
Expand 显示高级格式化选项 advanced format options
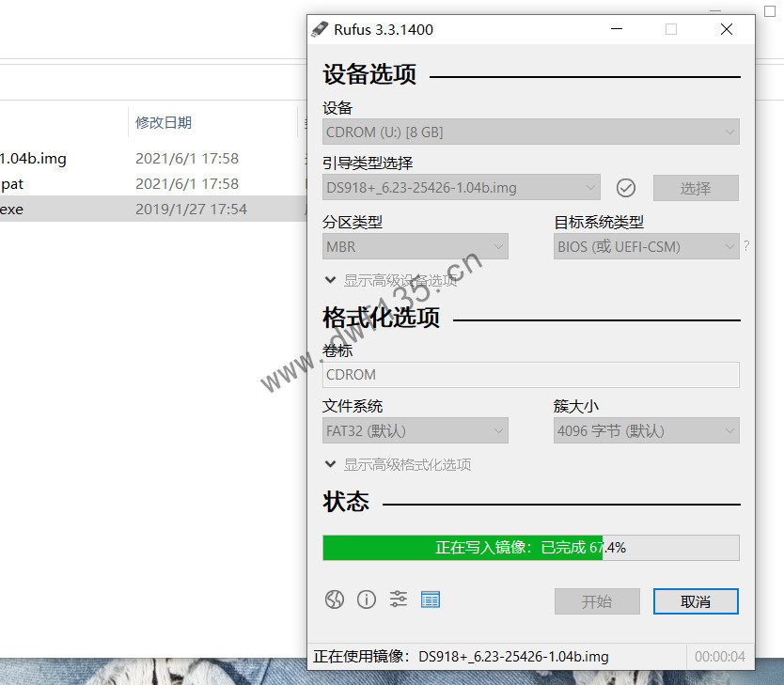click(x=398, y=465)
